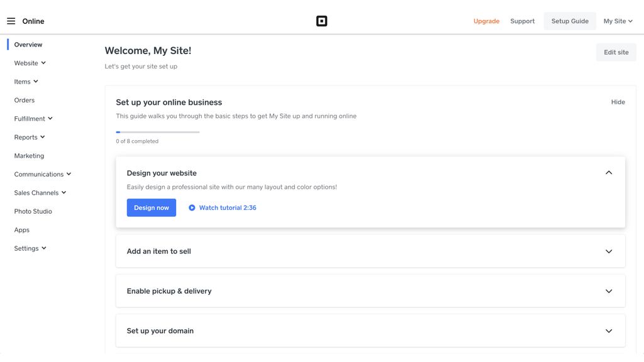The width and height of the screenshot is (644, 362).
Task: Open the Support menu item
Action: pyautogui.click(x=522, y=20)
